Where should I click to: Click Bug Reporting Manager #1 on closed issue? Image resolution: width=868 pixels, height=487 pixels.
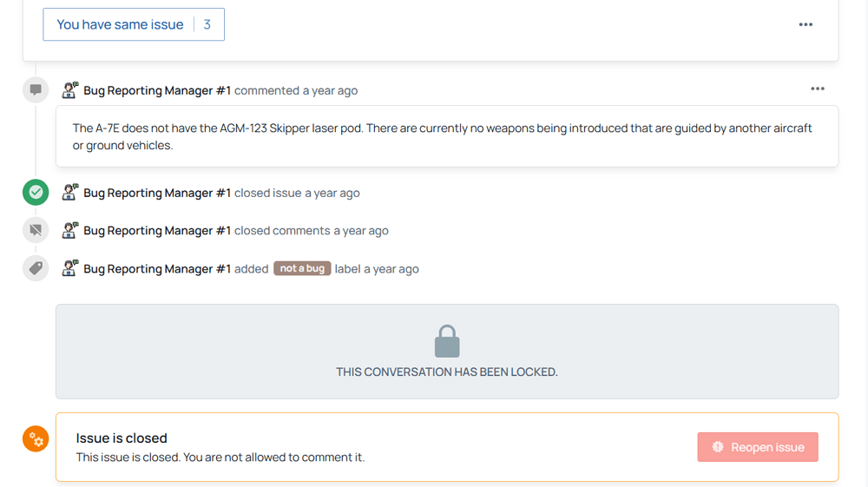[x=157, y=193]
